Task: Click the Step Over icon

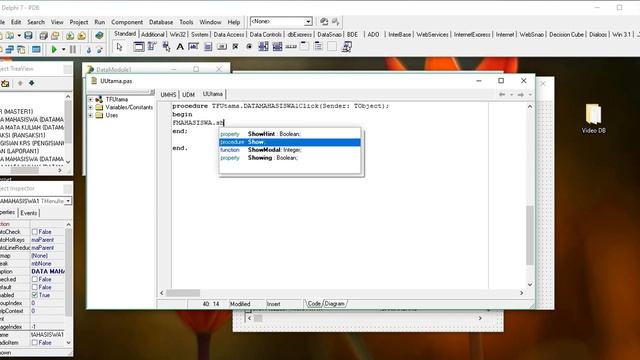Action: [100, 50]
